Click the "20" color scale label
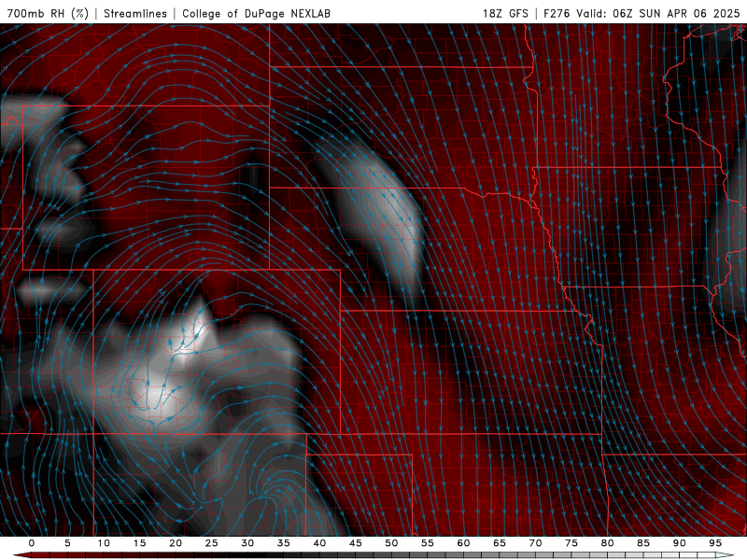 tap(176, 543)
